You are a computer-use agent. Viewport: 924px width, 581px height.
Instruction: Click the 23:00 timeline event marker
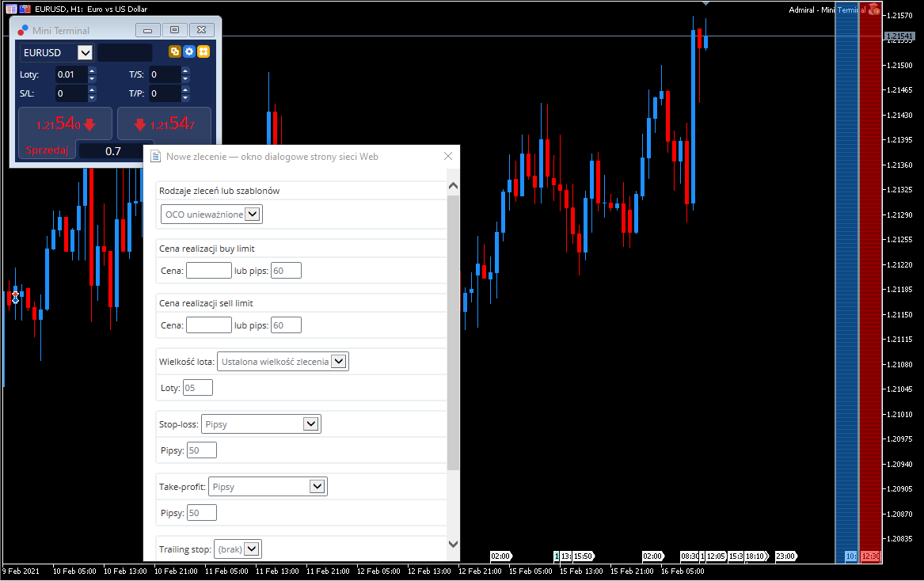click(785, 556)
